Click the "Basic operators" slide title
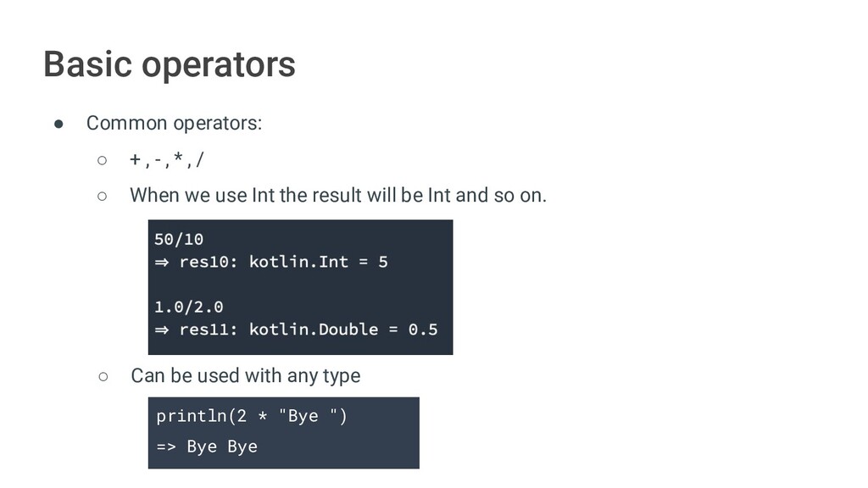This screenshot has width=868, height=488. click(x=170, y=64)
